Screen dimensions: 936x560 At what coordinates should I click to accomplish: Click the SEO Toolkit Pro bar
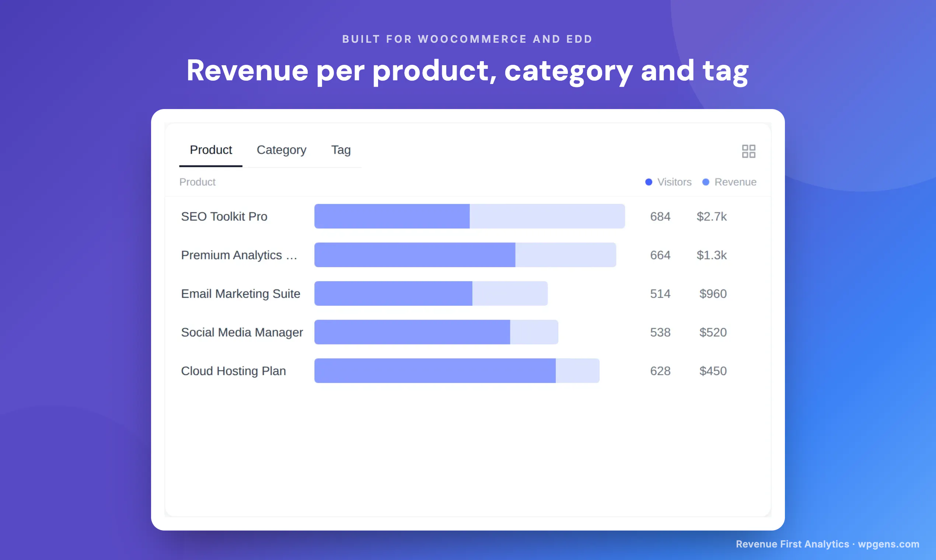click(x=469, y=216)
